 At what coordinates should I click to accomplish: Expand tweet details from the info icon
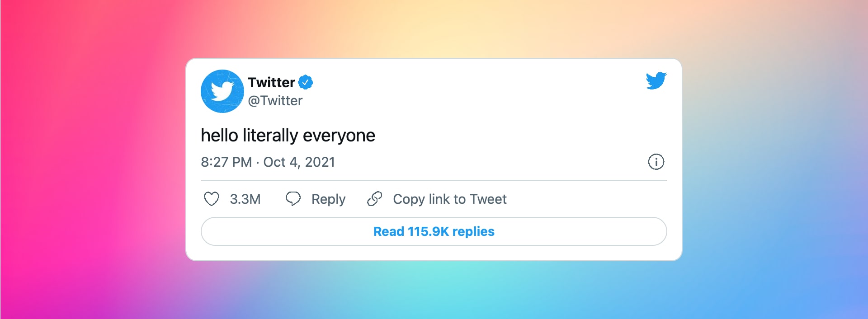[x=656, y=162]
